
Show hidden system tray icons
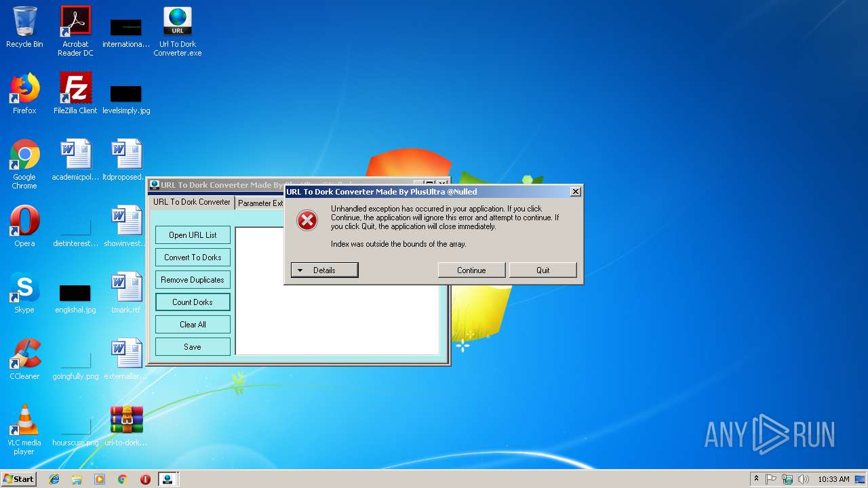click(x=756, y=479)
